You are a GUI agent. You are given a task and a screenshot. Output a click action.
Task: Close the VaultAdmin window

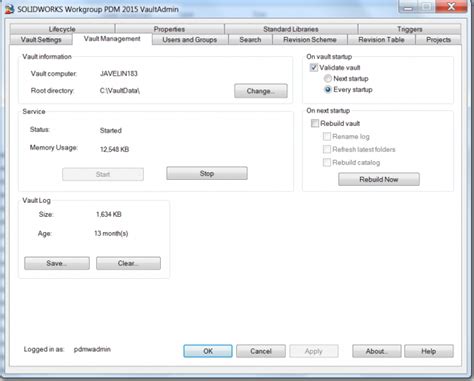tap(451, 6)
